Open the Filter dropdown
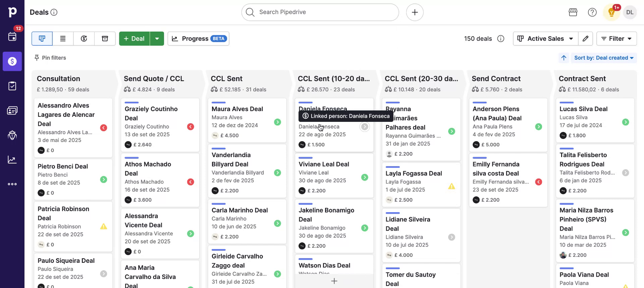The image size is (644, 288). coord(616,39)
